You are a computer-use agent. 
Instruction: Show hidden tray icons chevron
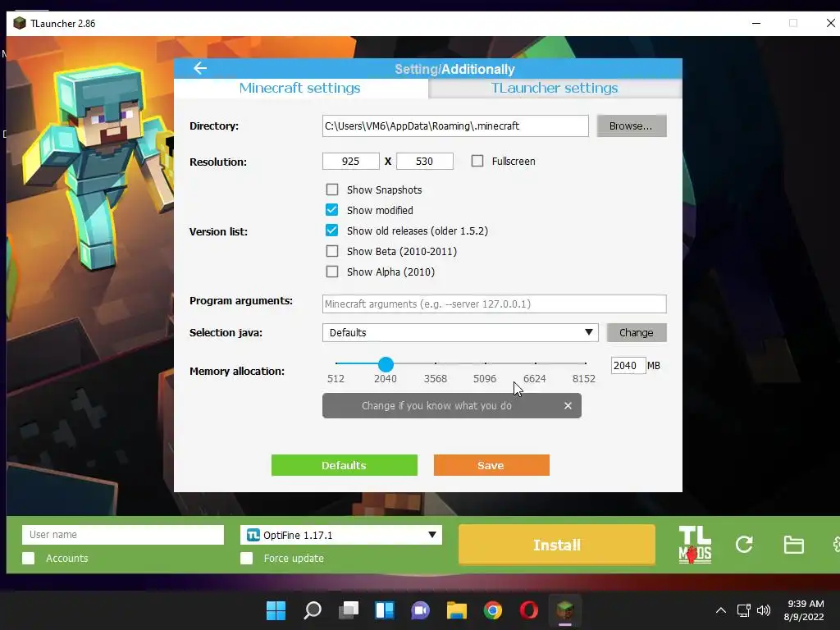(x=721, y=610)
